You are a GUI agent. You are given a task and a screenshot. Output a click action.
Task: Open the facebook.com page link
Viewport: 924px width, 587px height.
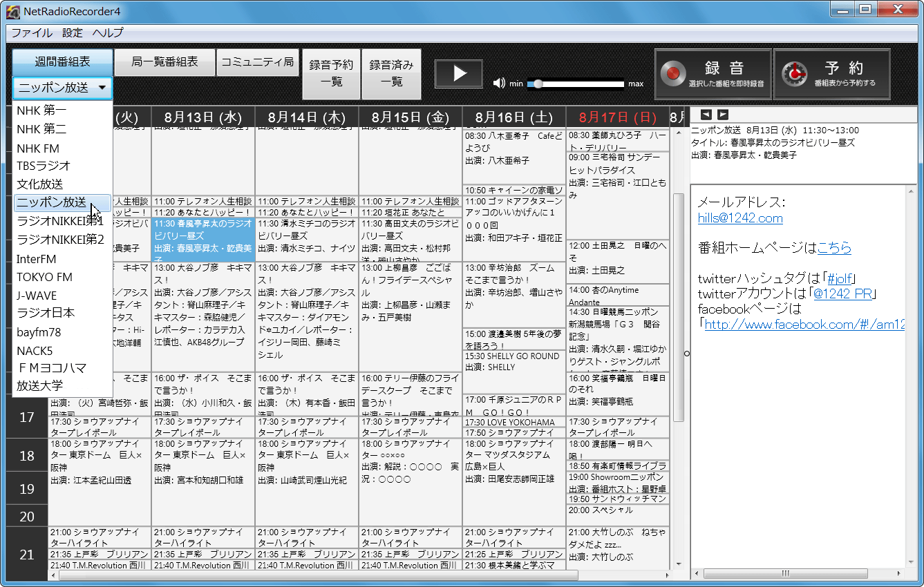click(x=804, y=324)
